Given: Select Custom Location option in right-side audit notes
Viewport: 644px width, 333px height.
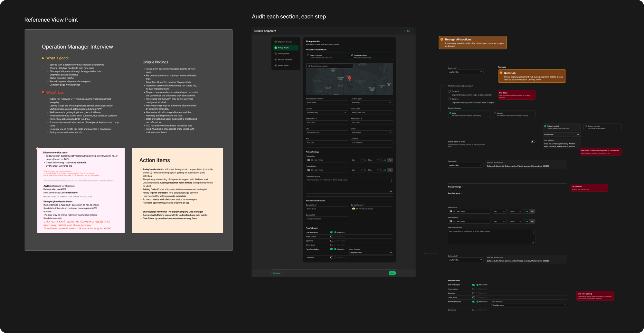Looking at the screenshot, I should tap(602, 127).
